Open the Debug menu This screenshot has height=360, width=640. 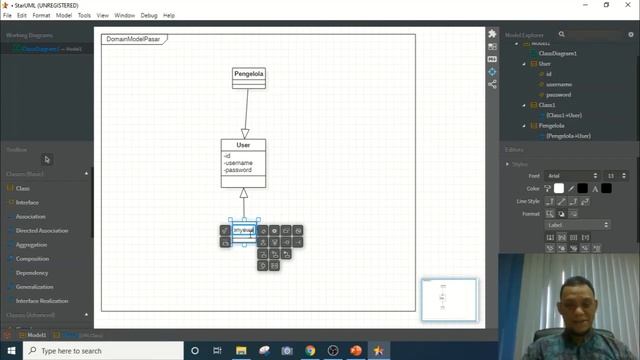click(x=149, y=16)
